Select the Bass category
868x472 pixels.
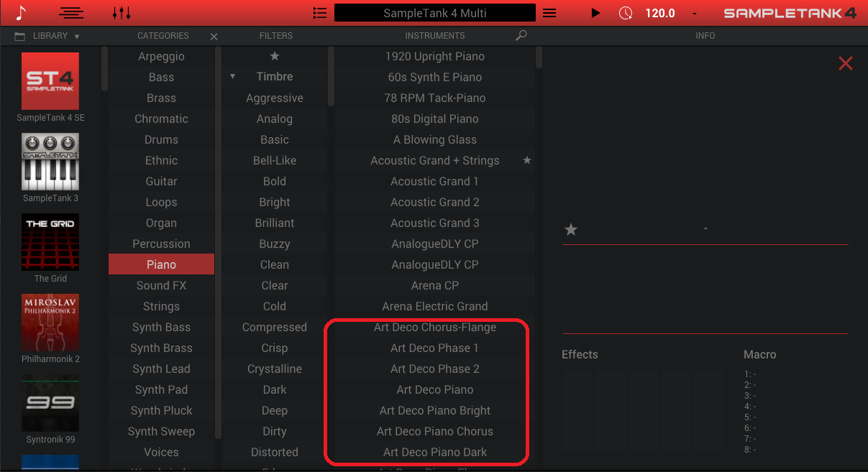point(161,77)
